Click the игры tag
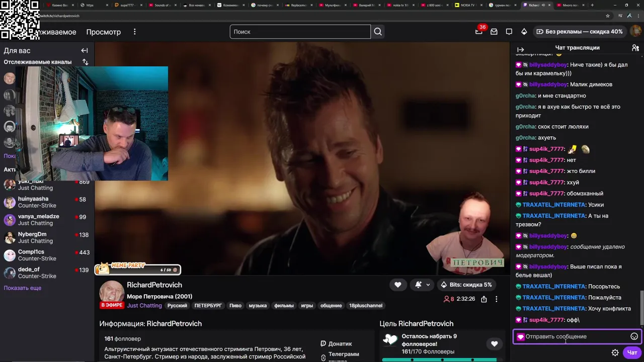The image size is (644, 362). click(307, 306)
